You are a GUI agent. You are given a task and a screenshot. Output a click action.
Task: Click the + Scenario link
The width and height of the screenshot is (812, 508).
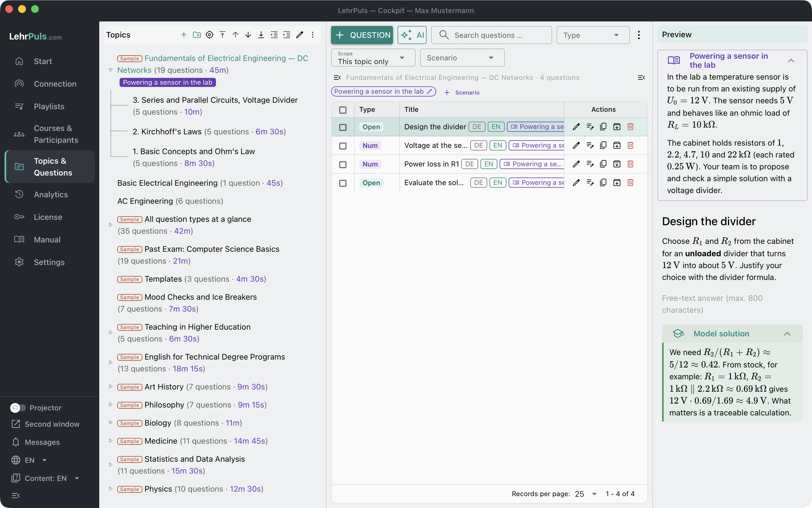pos(462,92)
